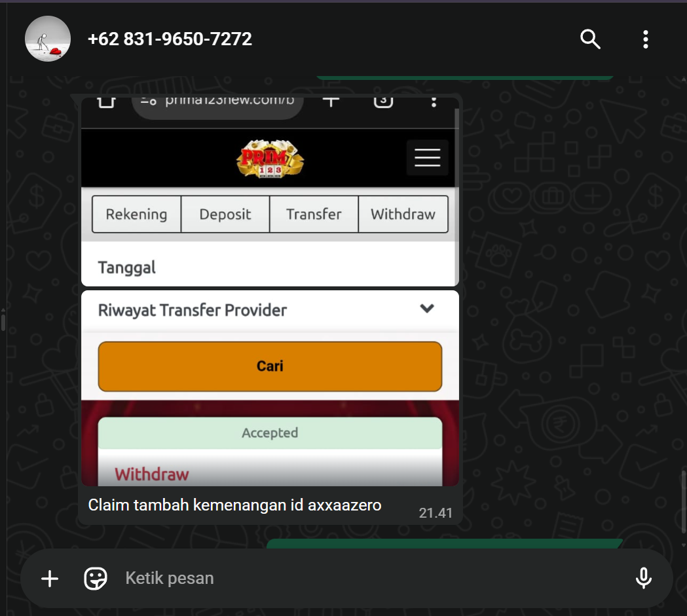Image resolution: width=687 pixels, height=616 pixels.
Task: Open the contact number +62 831-9650-7272
Action: coord(170,39)
